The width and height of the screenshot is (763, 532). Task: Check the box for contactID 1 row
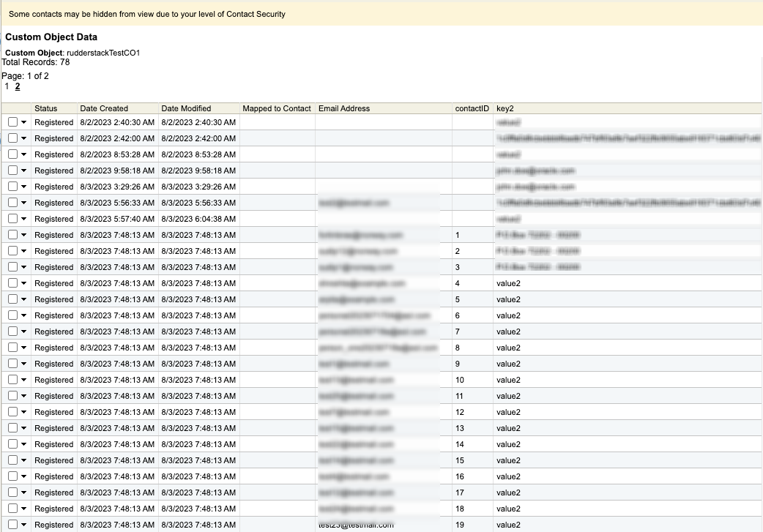tap(12, 235)
